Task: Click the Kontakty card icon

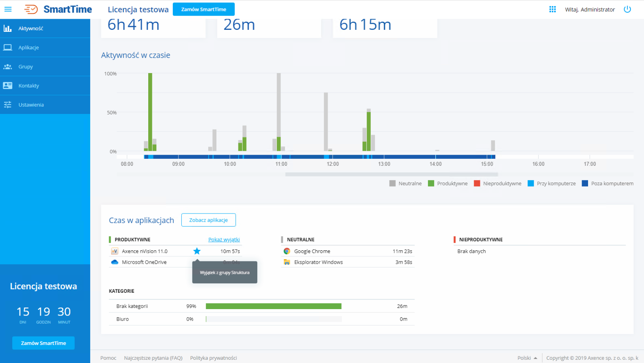Action: click(x=7, y=86)
